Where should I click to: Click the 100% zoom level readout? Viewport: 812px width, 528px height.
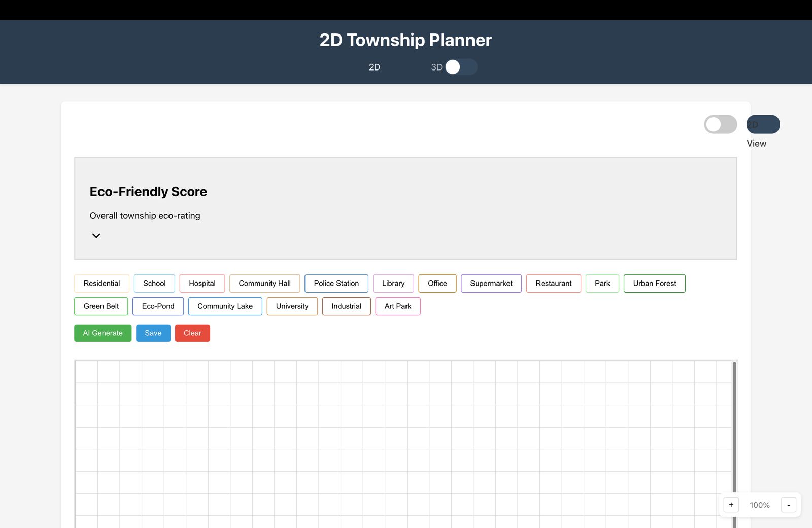click(760, 505)
